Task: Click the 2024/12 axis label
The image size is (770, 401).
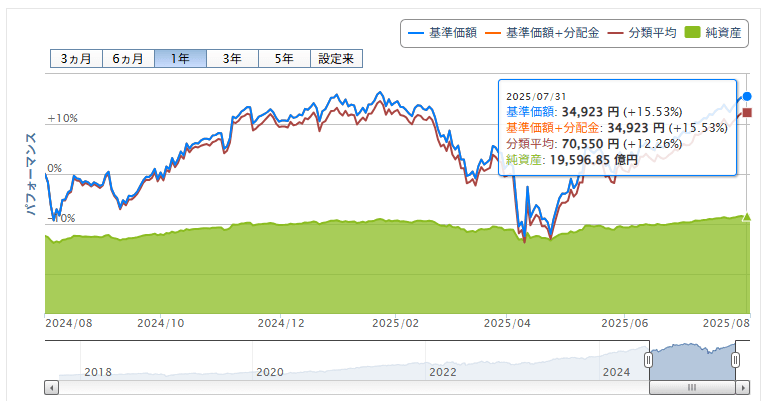Action: [x=281, y=323]
